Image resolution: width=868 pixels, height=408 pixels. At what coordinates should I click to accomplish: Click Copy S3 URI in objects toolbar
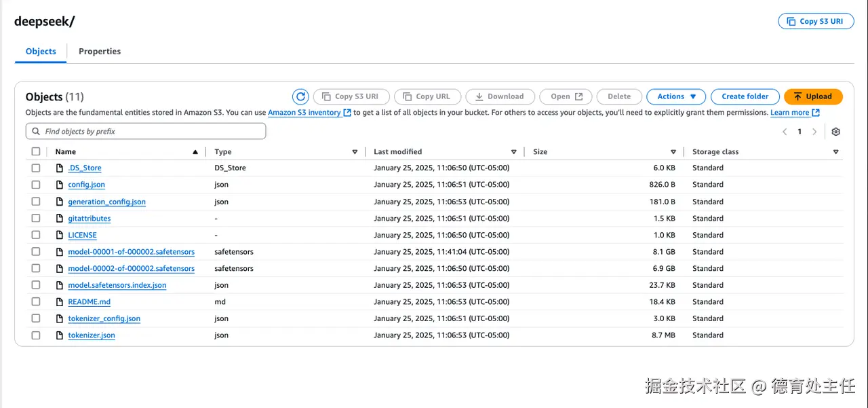click(351, 96)
